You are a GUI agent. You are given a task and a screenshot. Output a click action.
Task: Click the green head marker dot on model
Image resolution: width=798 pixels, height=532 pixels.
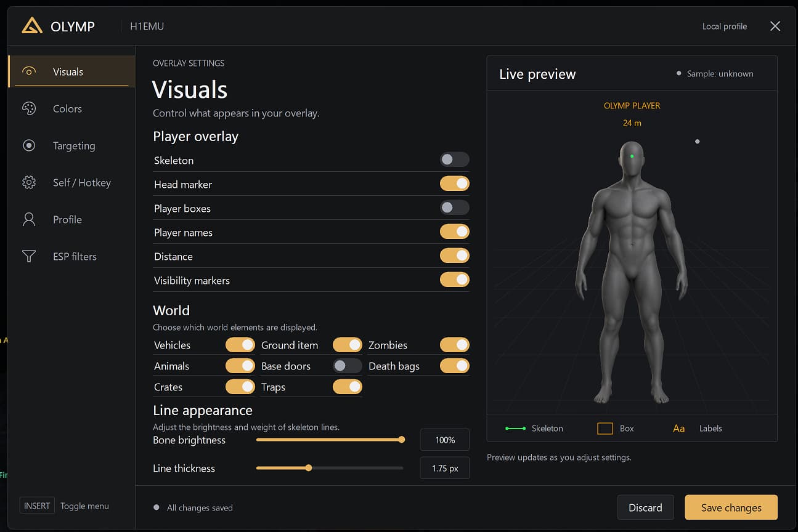point(632,156)
